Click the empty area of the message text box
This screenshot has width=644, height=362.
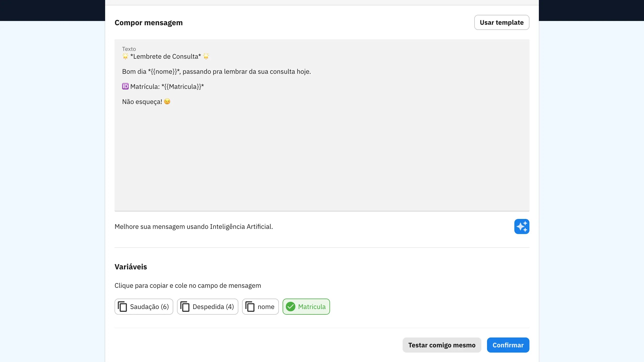tap(322, 157)
